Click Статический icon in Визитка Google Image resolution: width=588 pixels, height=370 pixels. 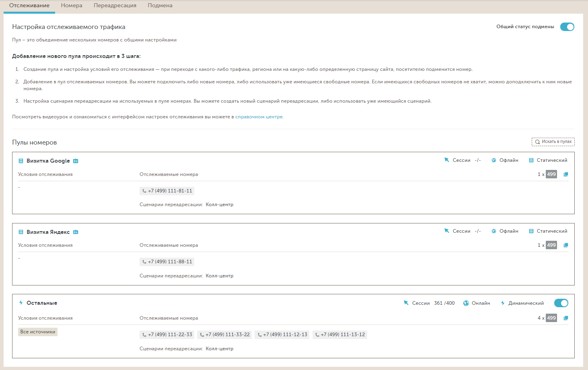531,160
